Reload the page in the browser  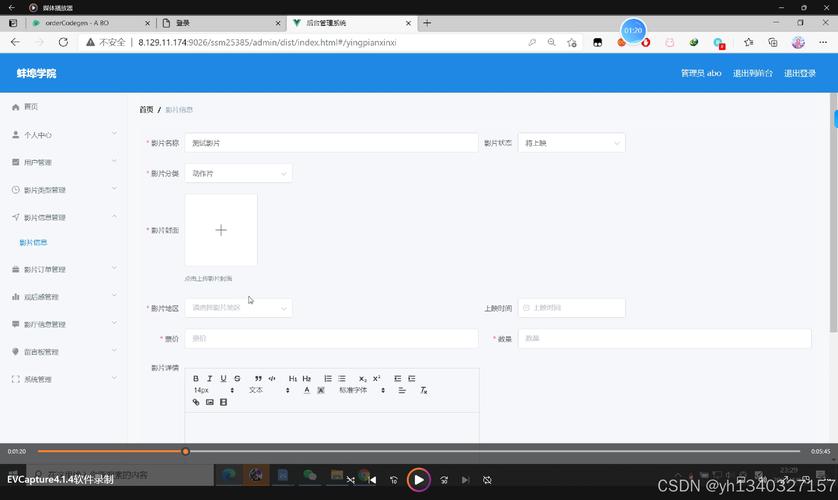tap(63, 42)
